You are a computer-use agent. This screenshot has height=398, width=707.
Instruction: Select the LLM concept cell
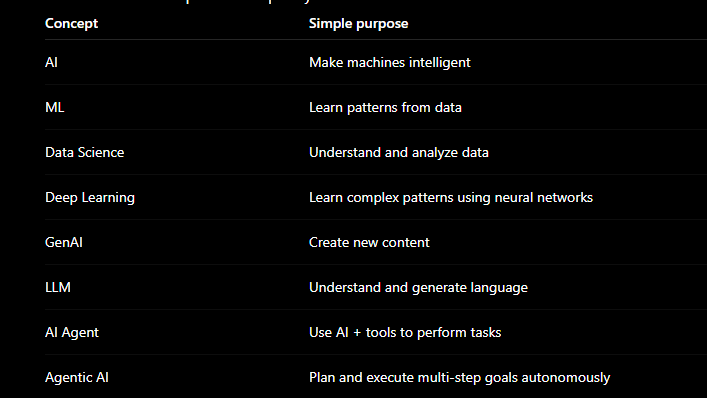pyautogui.click(x=58, y=288)
